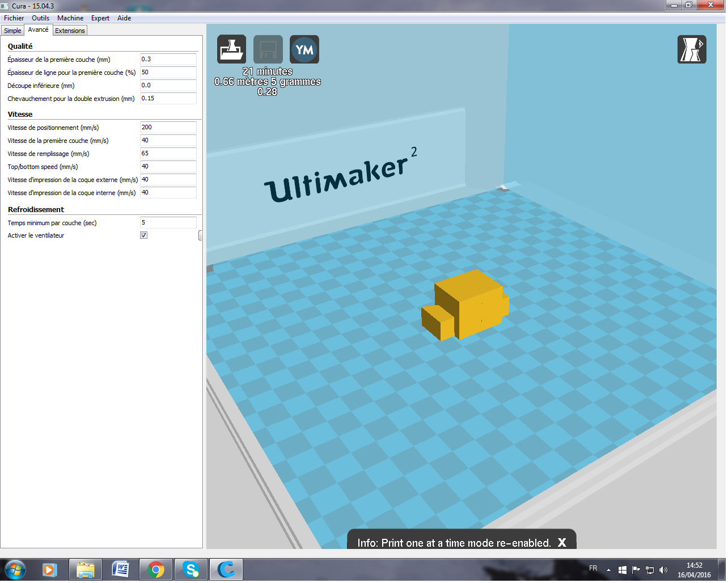The height and width of the screenshot is (583, 728).
Task: Click the Temps minimum par couche field
Action: click(x=168, y=223)
